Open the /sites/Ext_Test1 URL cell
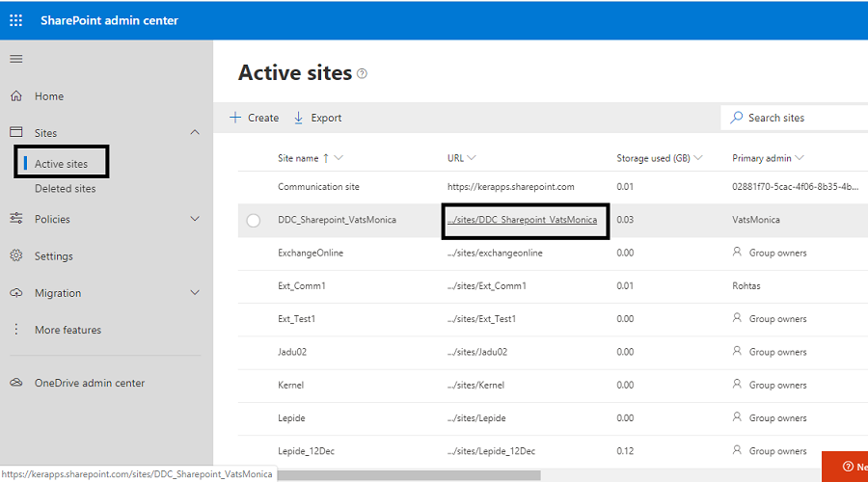868x482 pixels. coord(481,319)
